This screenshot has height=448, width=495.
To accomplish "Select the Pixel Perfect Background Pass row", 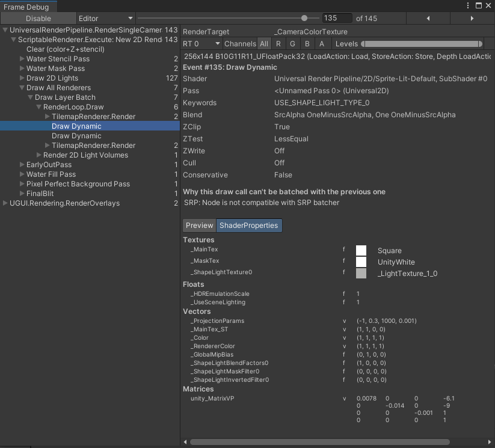I will [x=90, y=184].
